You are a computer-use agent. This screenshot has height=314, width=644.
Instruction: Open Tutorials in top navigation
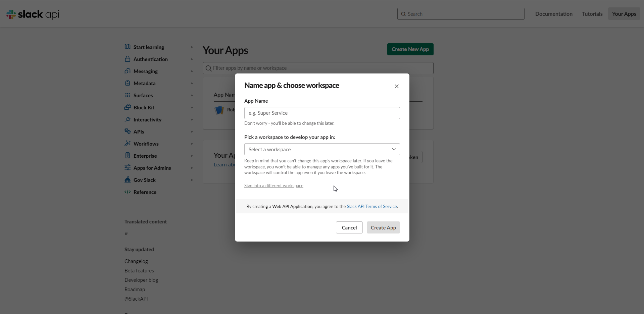[x=592, y=14]
